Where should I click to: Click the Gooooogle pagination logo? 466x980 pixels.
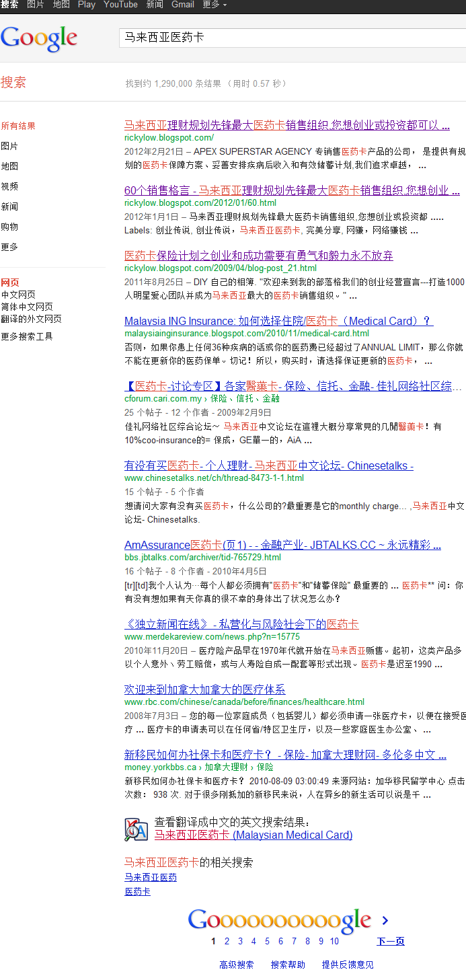tap(279, 920)
